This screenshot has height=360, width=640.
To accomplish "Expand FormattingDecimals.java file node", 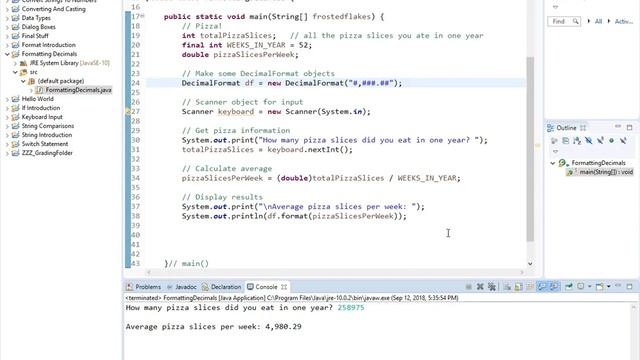I will (31, 90).
